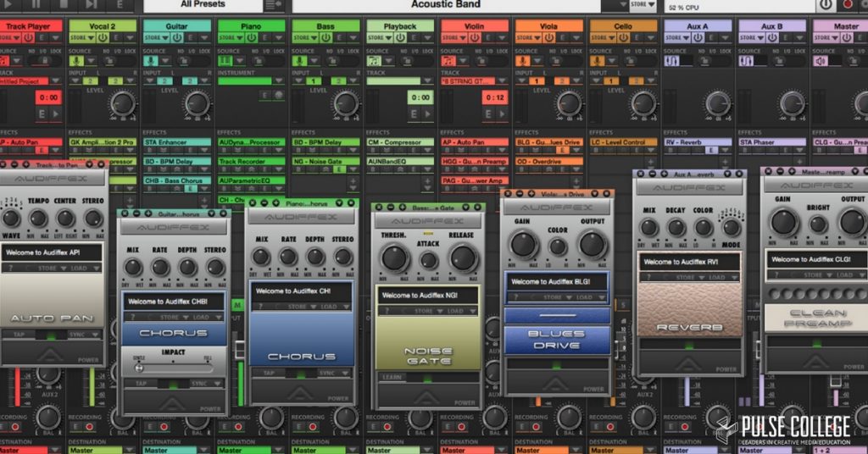
Task: Select the CHB - Bass Chorus effect slot
Action: click(177, 180)
